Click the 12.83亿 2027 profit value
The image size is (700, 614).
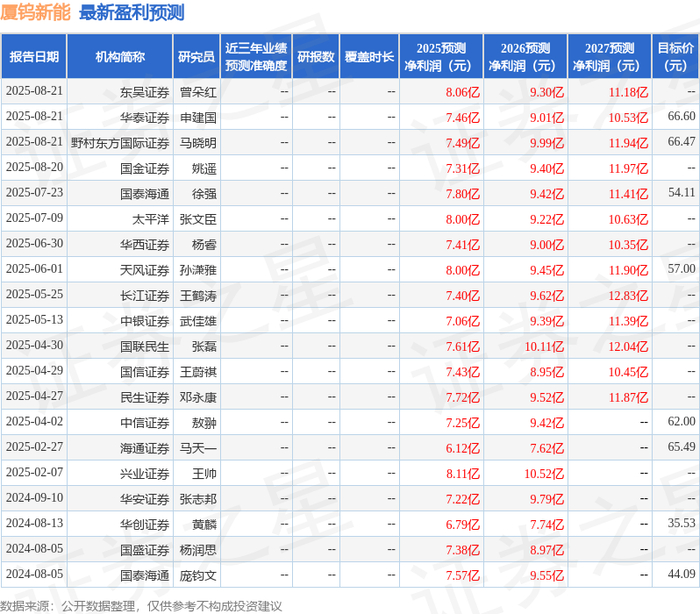[x=628, y=296]
